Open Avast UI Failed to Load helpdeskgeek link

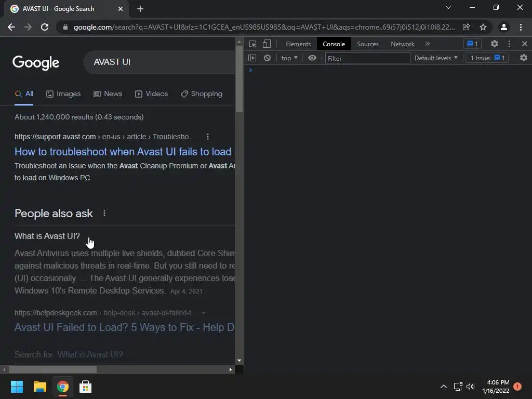pyautogui.click(x=125, y=327)
